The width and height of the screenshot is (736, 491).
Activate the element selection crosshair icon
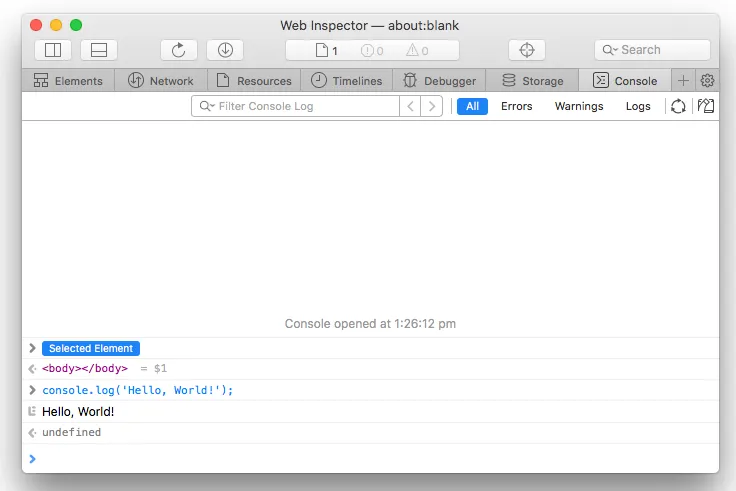coord(527,50)
